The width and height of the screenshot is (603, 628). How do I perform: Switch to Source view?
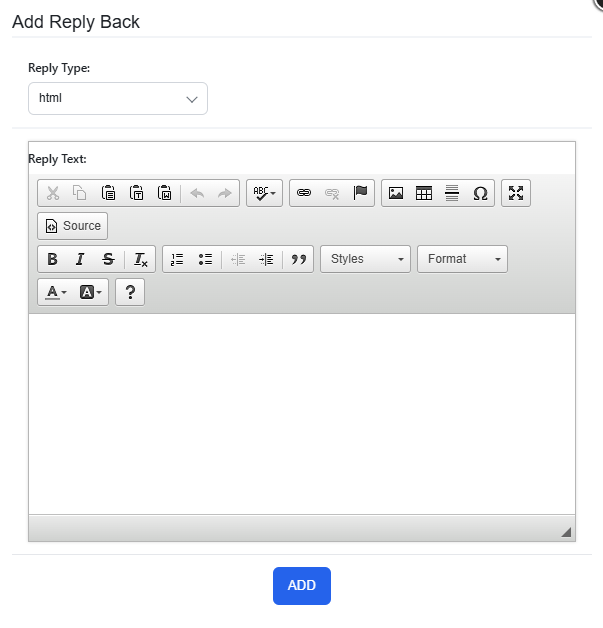click(72, 226)
